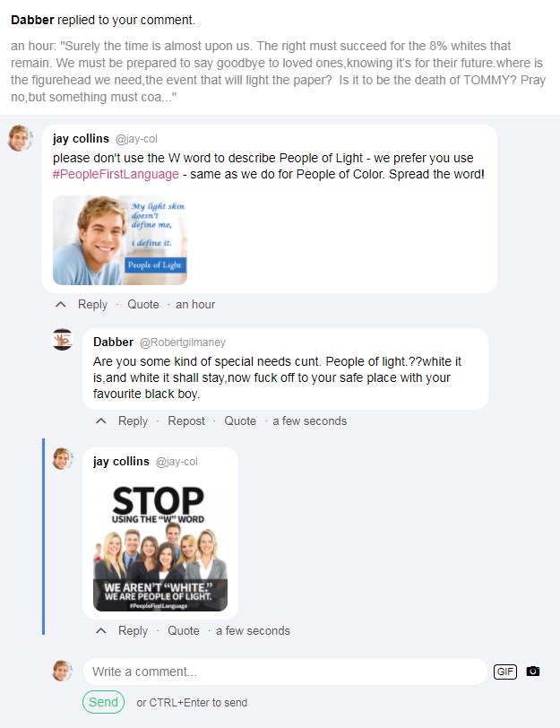Click the camera icon to attach photo
560x728 pixels.
click(x=532, y=672)
